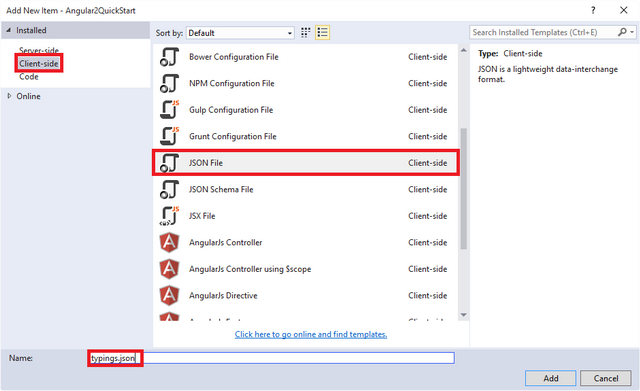The height and width of the screenshot is (391, 640).
Task: Collapse the Installed category
Action: tap(9, 30)
